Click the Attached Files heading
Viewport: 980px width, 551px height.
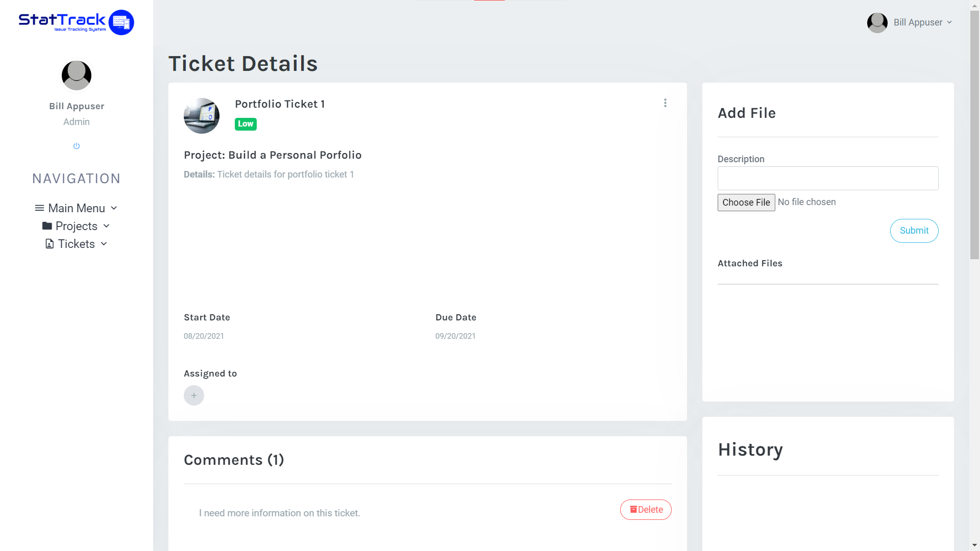[x=750, y=263]
